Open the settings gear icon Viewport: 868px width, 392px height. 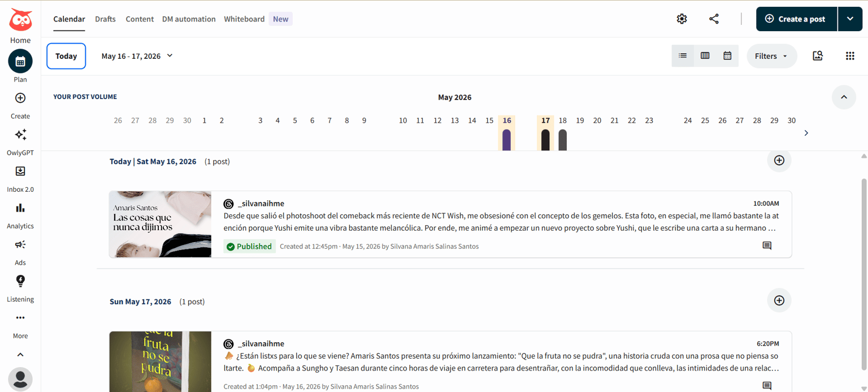tap(682, 19)
